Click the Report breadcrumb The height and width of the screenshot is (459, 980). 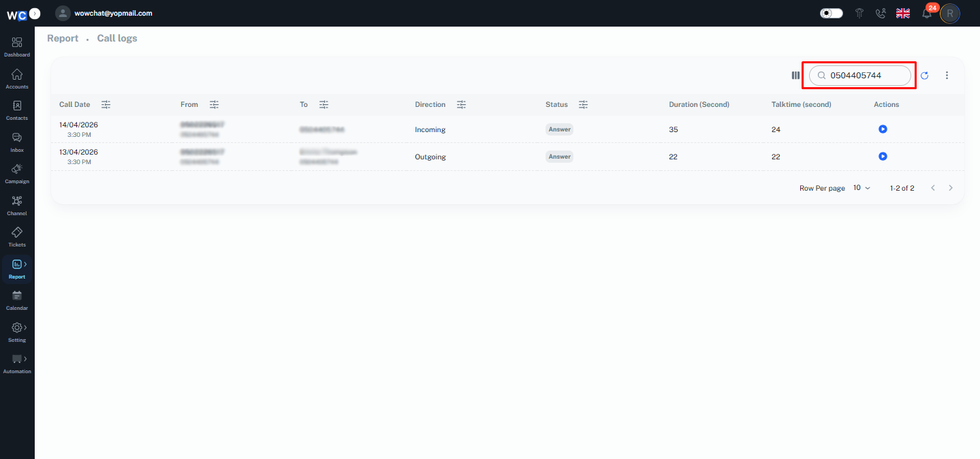(63, 38)
